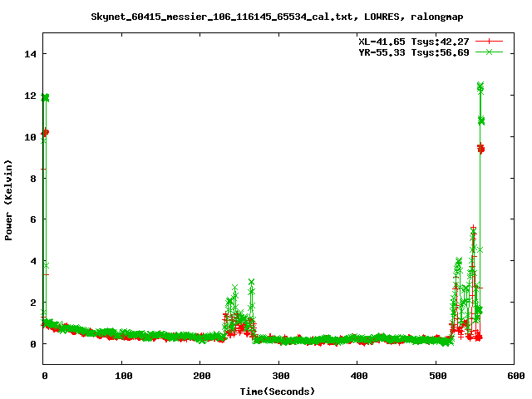Click the y-axis tick label 2

tap(33, 303)
